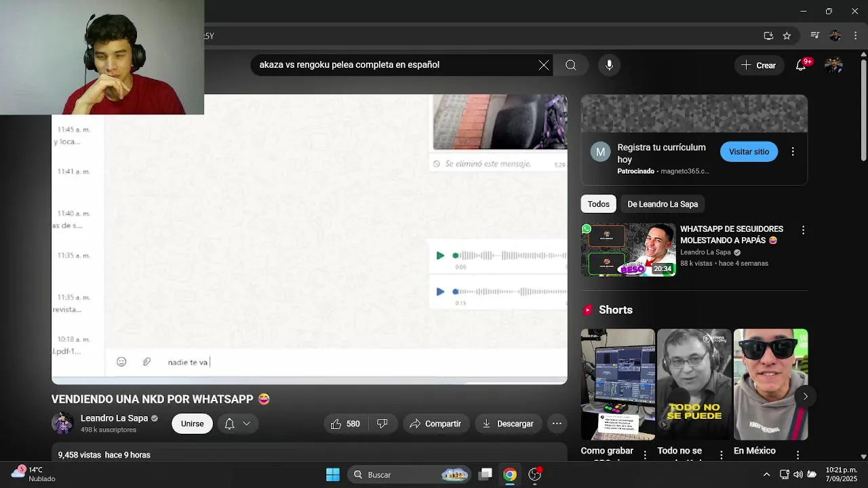The height and width of the screenshot is (488, 868).
Task: Visit the sponsored site via Visitar sitio
Action: [x=749, y=152]
